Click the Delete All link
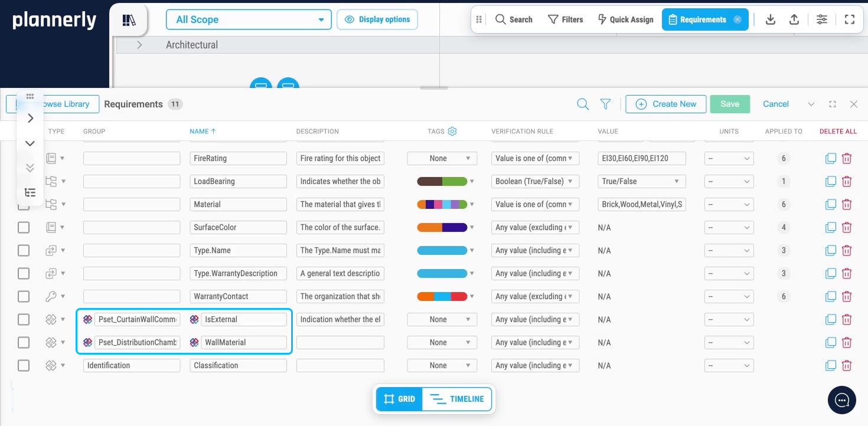This screenshot has width=868, height=426. pyautogui.click(x=838, y=131)
